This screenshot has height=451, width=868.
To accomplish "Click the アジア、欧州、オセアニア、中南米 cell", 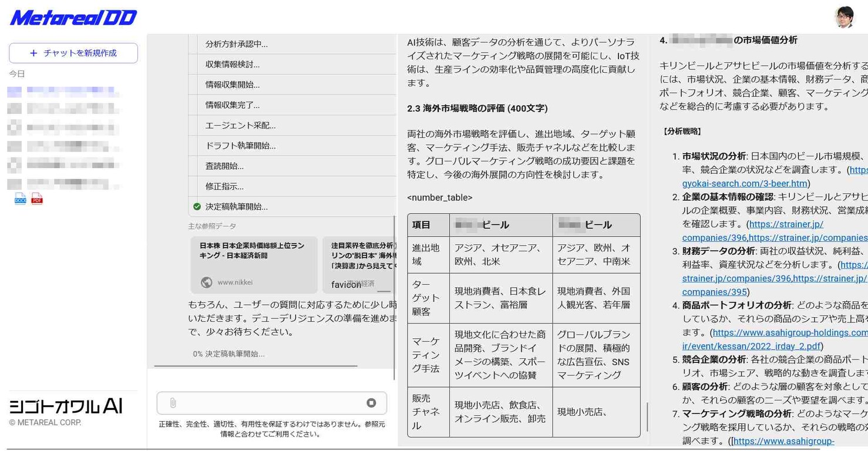I will click(x=596, y=254).
